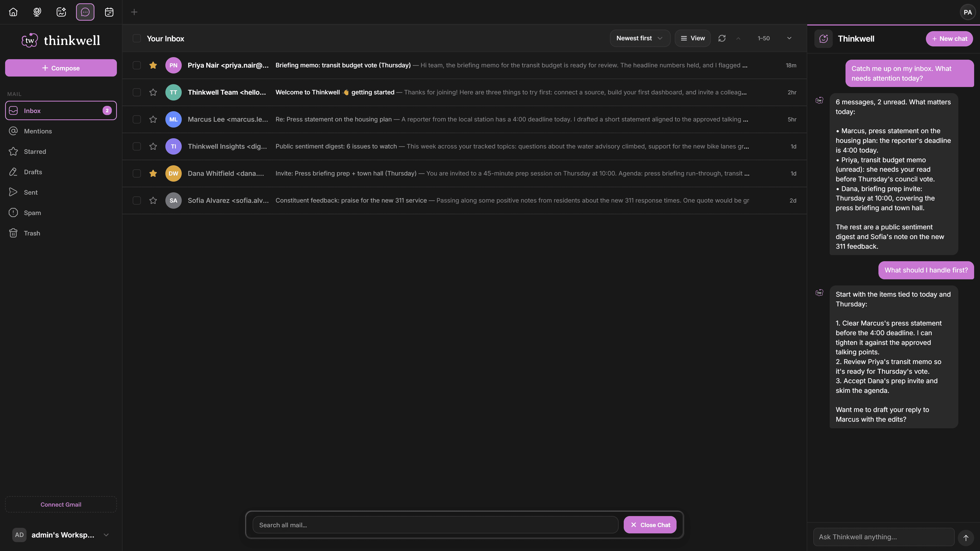Unstar Dana Whitfield's invite email
This screenshot has height=551, width=980.
(153, 173)
